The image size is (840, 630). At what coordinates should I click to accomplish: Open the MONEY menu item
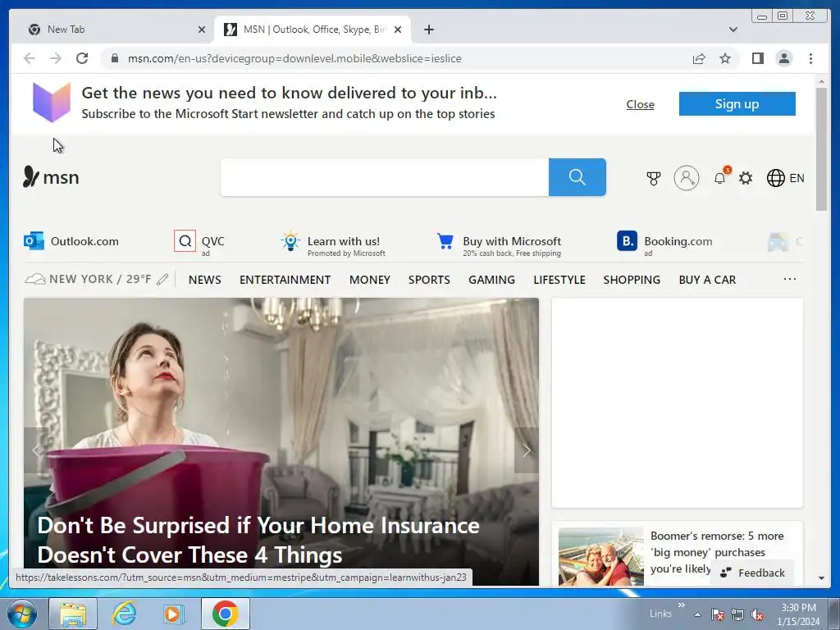tap(370, 280)
